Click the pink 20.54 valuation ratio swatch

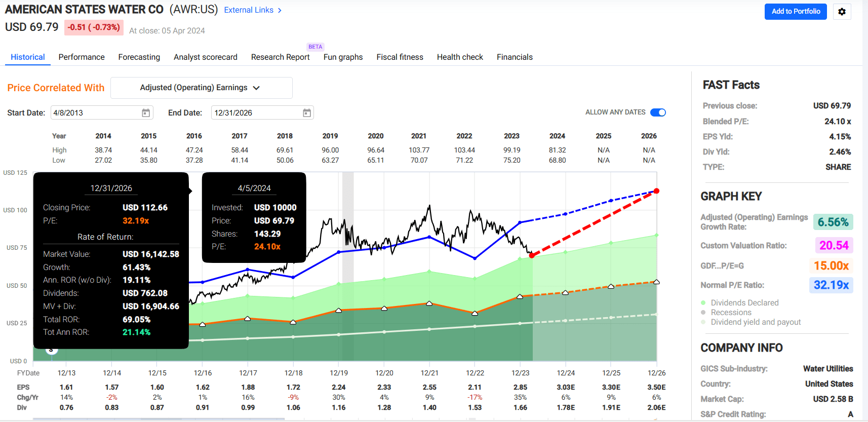point(834,245)
